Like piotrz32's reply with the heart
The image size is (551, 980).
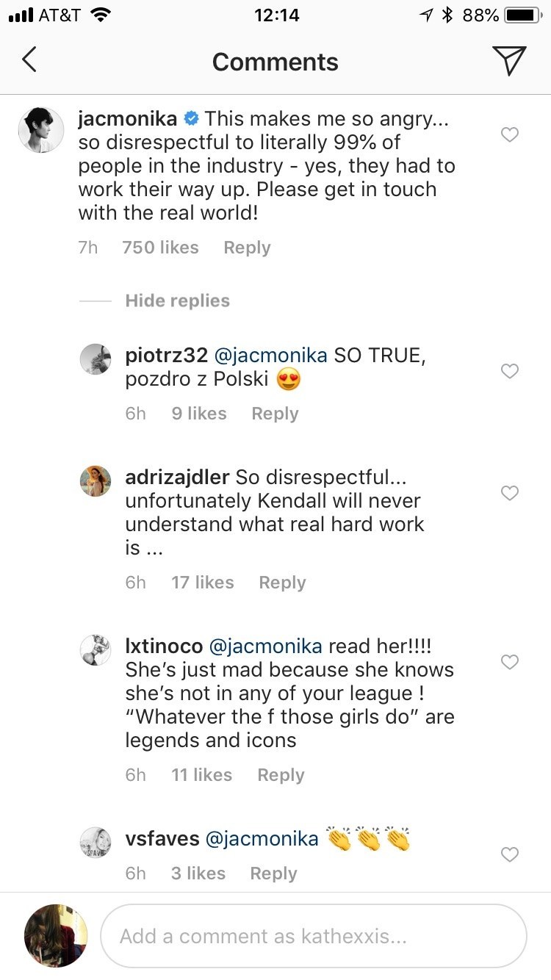tap(509, 372)
